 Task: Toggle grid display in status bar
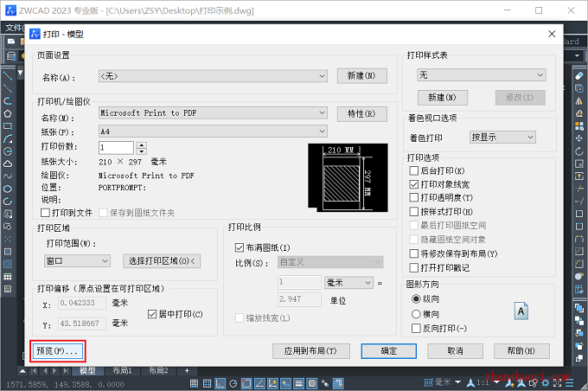coord(207,383)
